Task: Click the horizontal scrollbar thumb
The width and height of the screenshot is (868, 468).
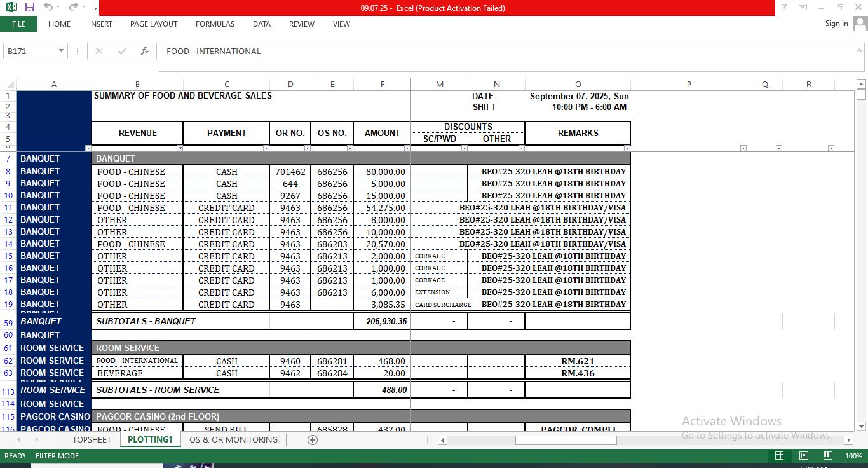Action: click(566, 440)
